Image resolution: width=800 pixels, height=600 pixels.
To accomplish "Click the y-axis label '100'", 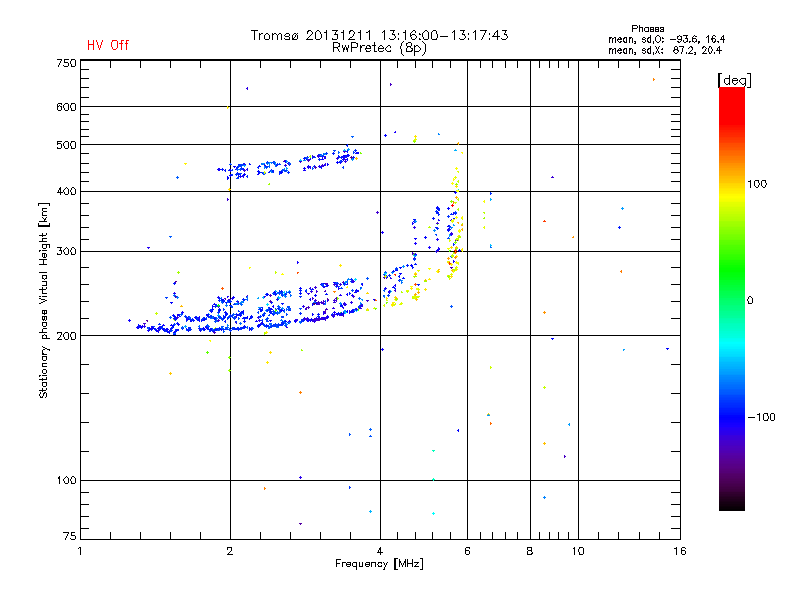I will pos(66,480).
